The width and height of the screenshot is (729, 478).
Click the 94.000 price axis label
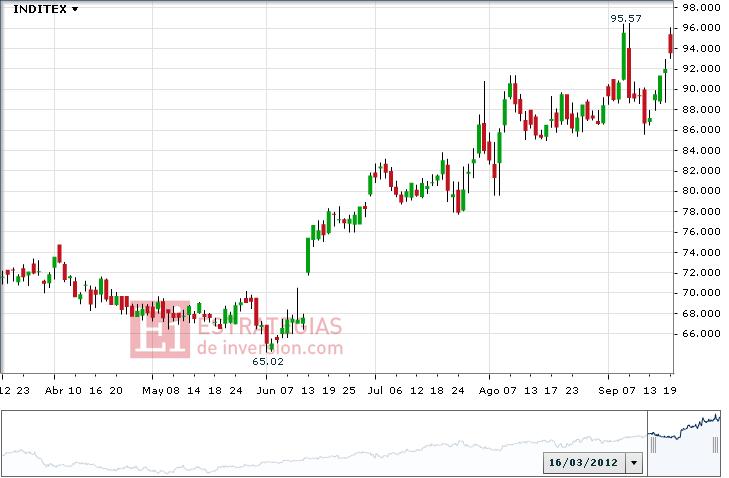(701, 48)
